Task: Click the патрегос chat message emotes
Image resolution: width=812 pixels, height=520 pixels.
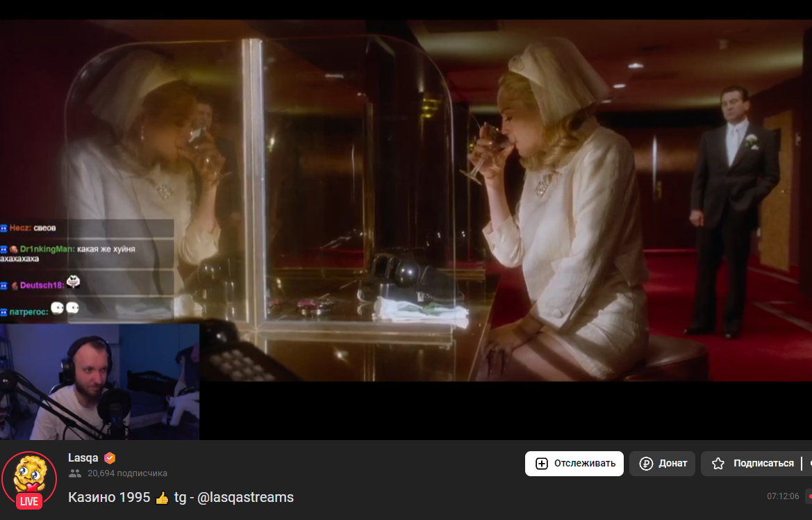Action: (65, 308)
